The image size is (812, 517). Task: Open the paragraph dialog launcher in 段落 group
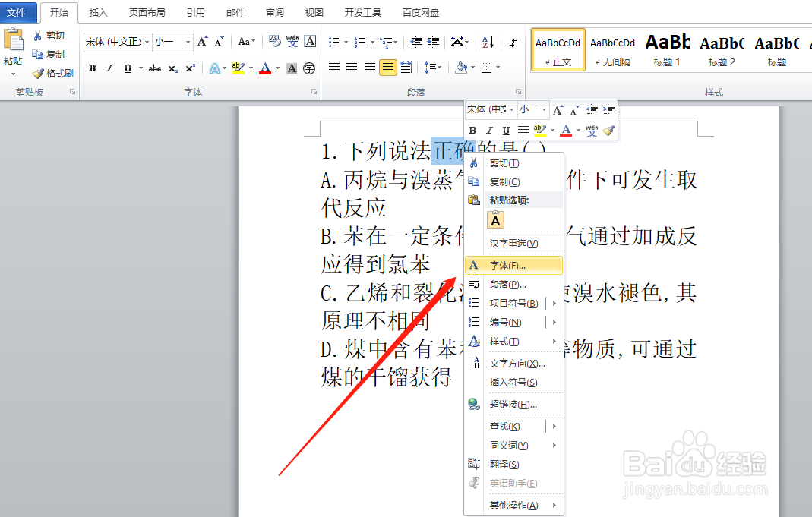(x=518, y=92)
